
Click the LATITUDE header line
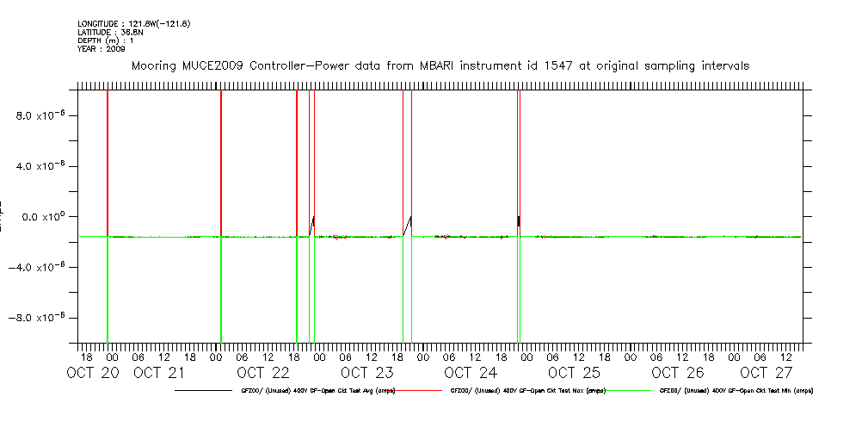click(109, 32)
